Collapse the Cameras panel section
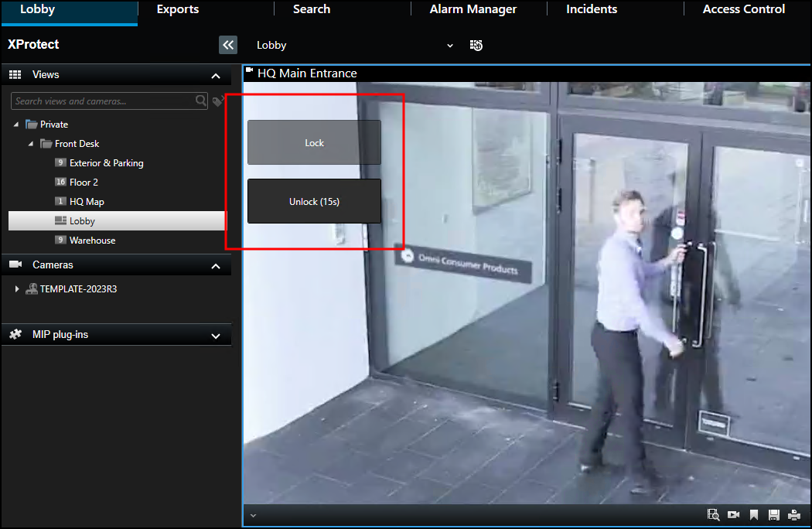Viewport: 812px width, 529px height. click(215, 266)
